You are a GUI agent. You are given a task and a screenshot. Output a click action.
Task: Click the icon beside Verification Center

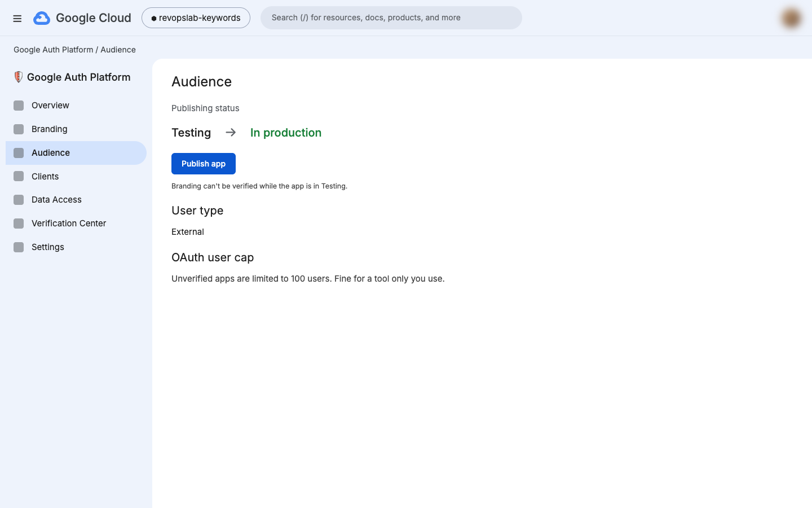tap(19, 224)
